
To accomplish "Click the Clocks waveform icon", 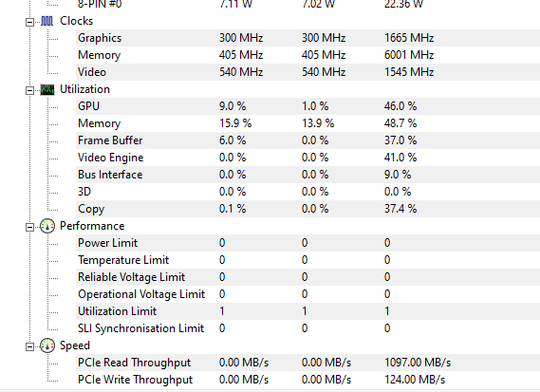I will point(47,21).
